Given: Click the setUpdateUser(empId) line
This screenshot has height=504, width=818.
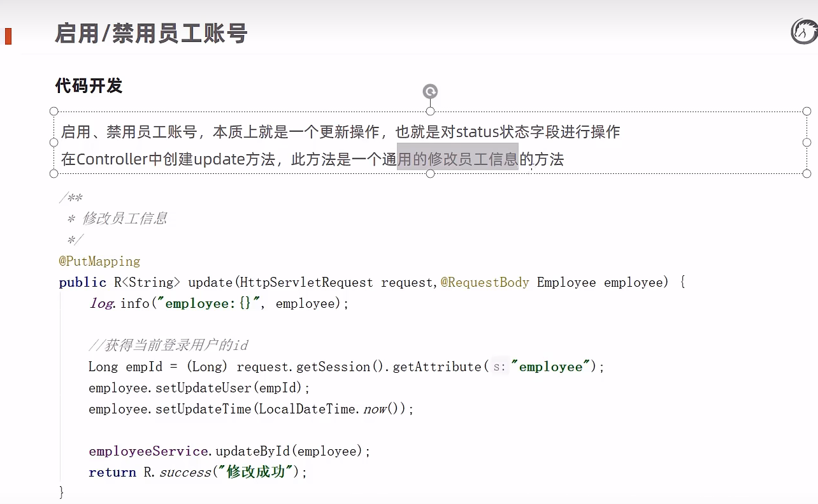Looking at the screenshot, I should (199, 387).
